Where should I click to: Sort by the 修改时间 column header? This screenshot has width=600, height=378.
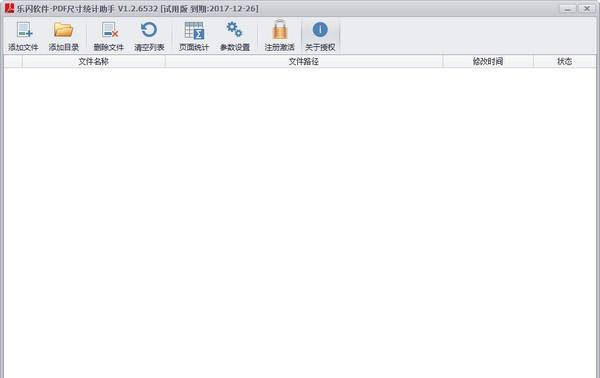point(488,62)
